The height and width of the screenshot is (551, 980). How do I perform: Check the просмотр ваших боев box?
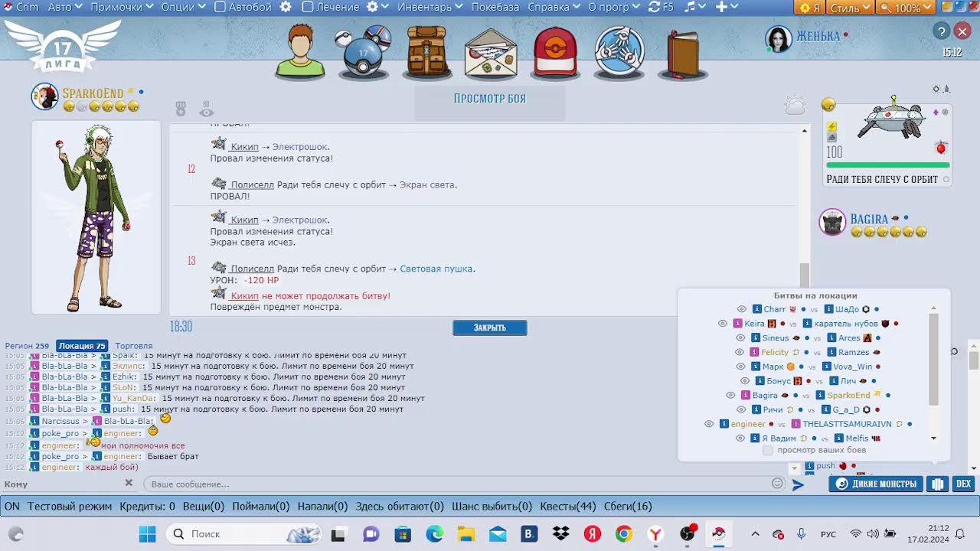[768, 450]
